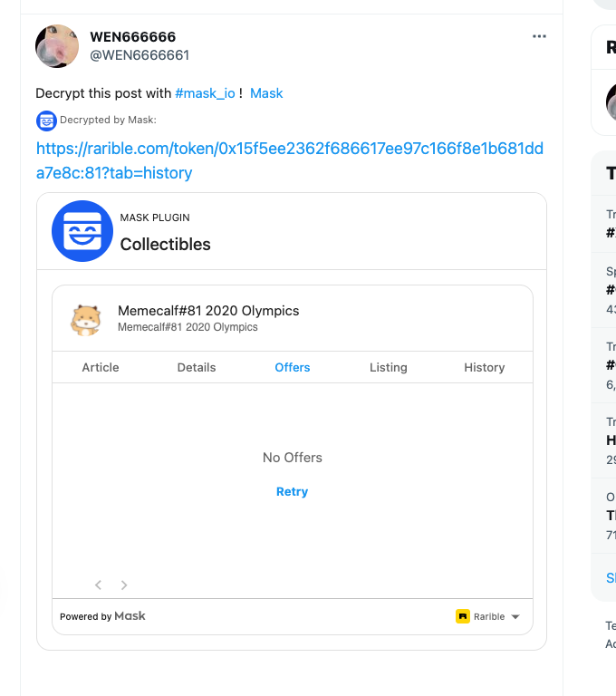This screenshot has height=696, width=616.
Task: Go to next page with right chevron
Action: [x=124, y=585]
